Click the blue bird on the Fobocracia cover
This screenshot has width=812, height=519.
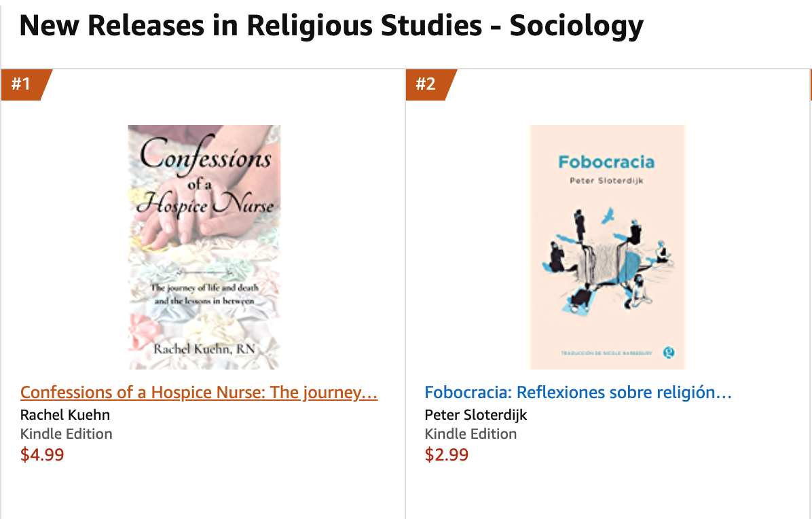point(608,215)
